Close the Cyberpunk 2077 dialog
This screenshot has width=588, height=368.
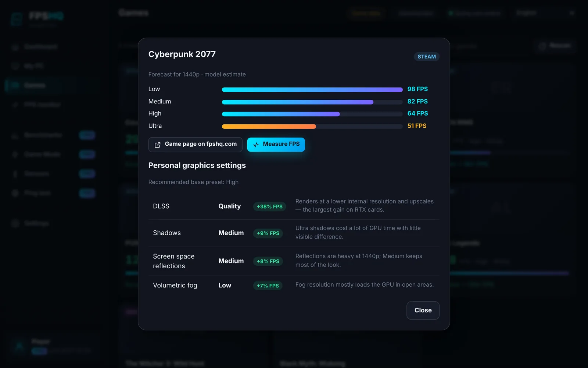(423, 310)
